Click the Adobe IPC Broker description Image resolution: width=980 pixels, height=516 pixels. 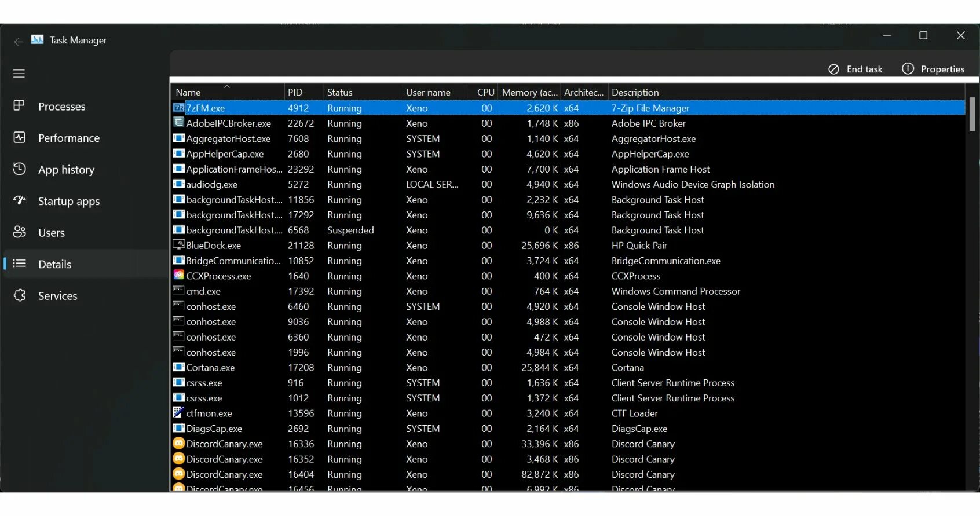tap(649, 123)
